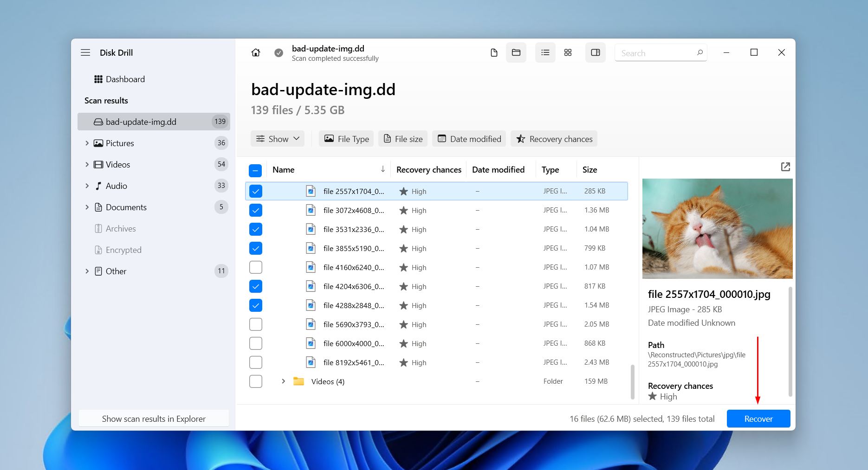Select bad-update-img.dd scan result
Screen dimensions: 868x470
click(x=154, y=122)
